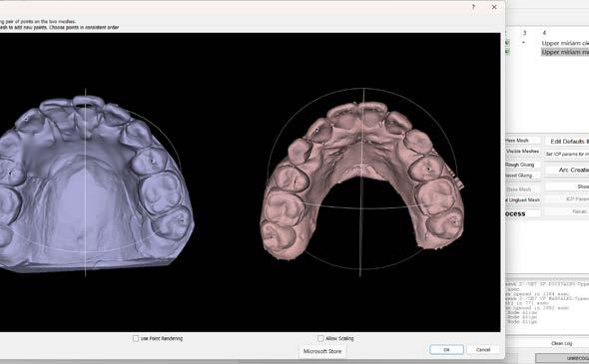Click the Visible Meshes glue button
Screen dimensions: 589x364
pyautogui.click(x=523, y=152)
